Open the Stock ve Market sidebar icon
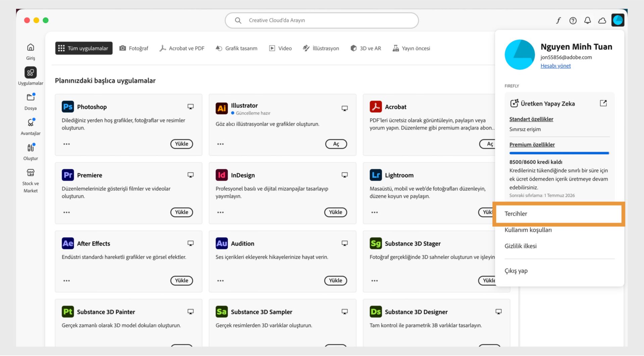This screenshot has width=644, height=356. coord(31,173)
